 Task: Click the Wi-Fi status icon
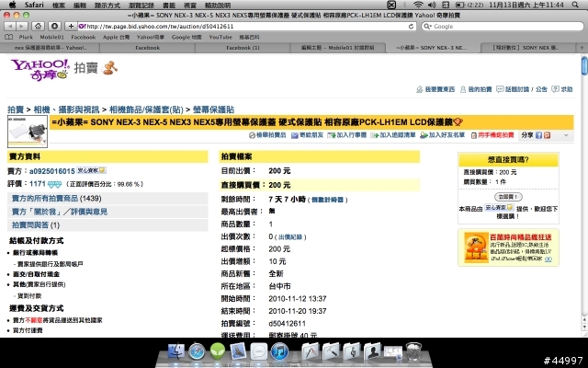(418, 5)
